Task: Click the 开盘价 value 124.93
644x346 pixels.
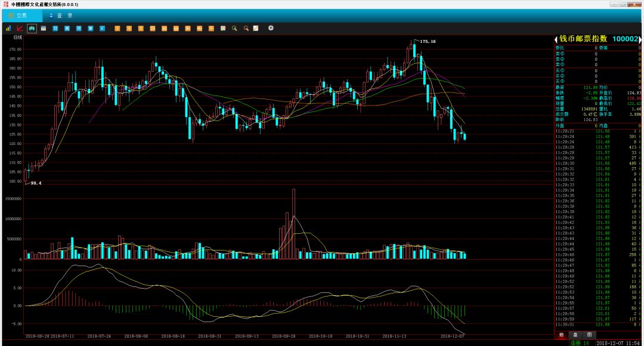Action: pos(634,93)
